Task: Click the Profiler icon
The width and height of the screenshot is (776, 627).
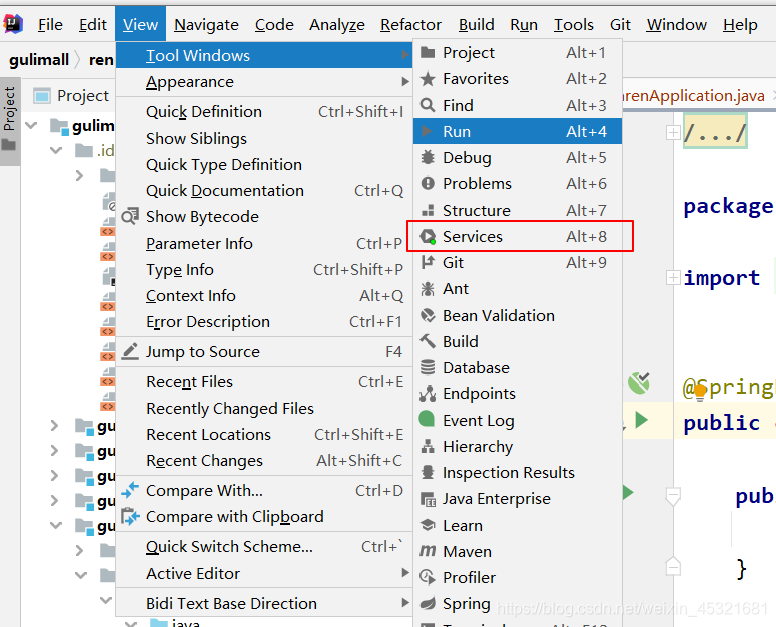Action: (x=428, y=577)
